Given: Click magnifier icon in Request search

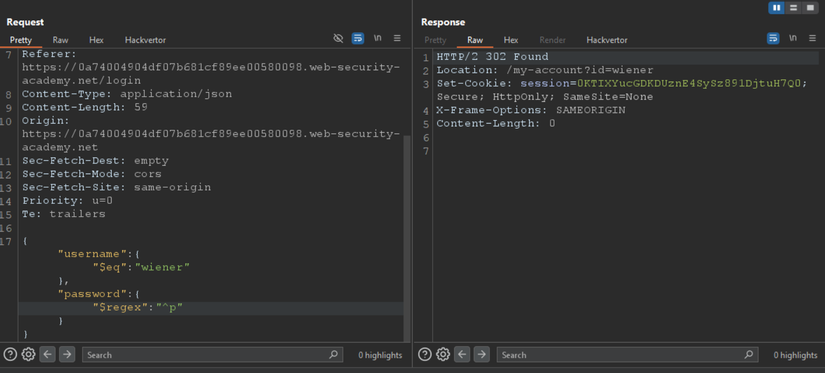Looking at the screenshot, I should point(334,355).
